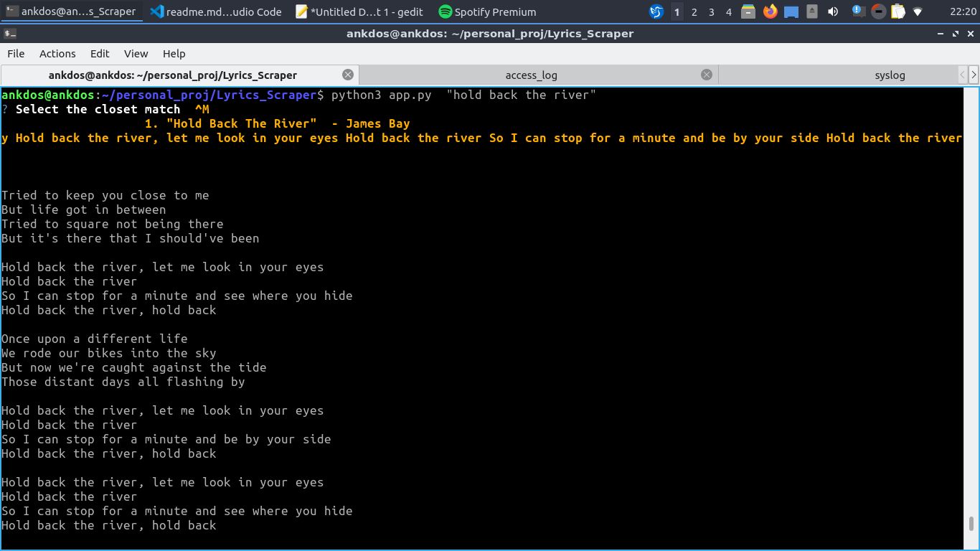This screenshot has width=980, height=551.
Task: Open the Whisker application menu bird icon
Action: click(656, 11)
